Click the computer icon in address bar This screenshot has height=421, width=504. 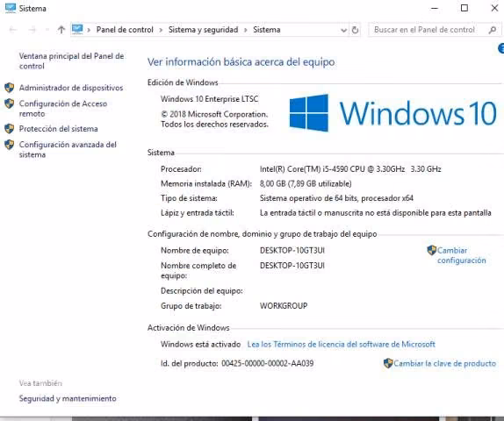[x=77, y=29]
